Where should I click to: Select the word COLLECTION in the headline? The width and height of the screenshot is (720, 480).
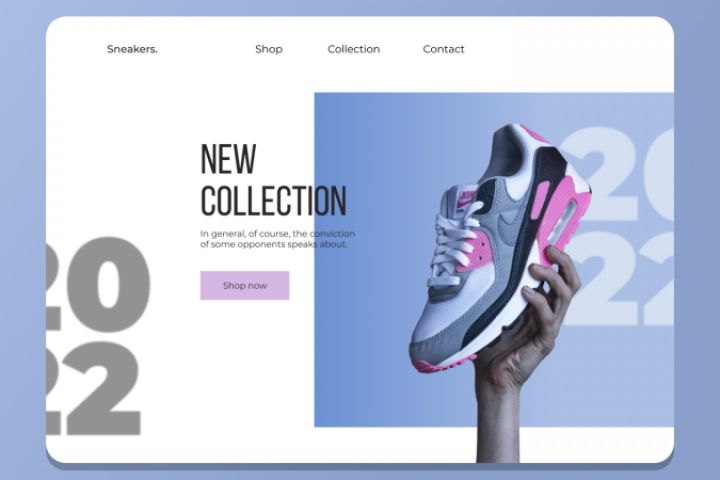[x=274, y=200]
